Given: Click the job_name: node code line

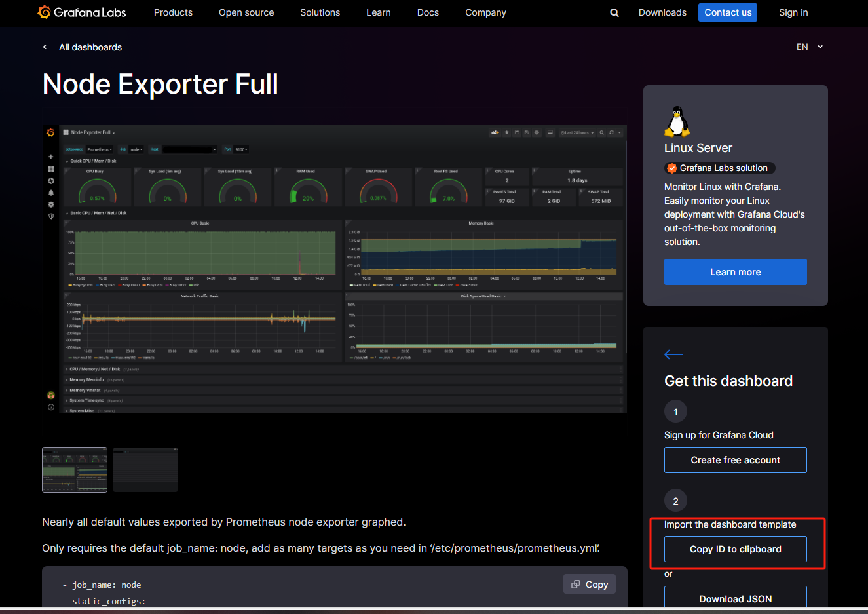Looking at the screenshot, I should point(102,585).
